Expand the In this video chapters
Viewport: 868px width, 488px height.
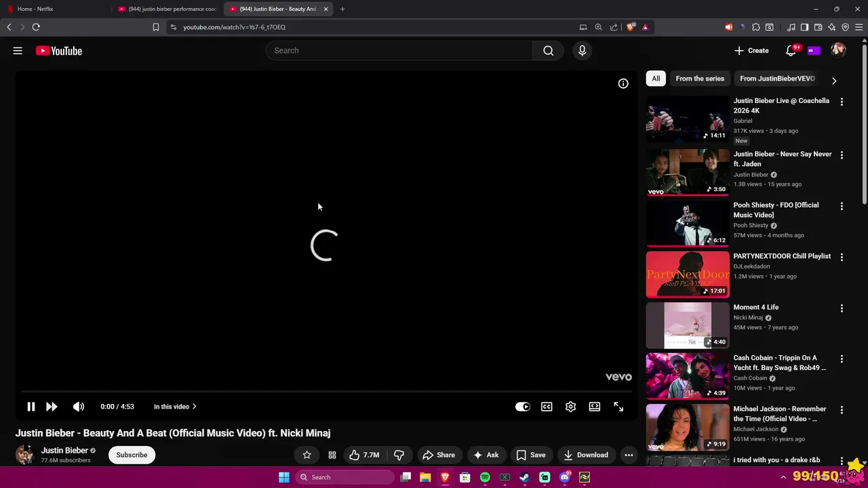click(x=175, y=407)
